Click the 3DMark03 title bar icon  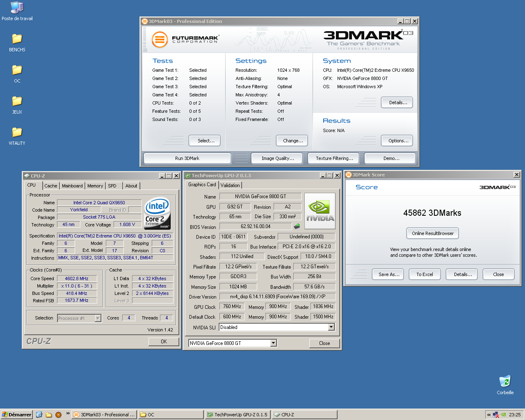point(144,21)
